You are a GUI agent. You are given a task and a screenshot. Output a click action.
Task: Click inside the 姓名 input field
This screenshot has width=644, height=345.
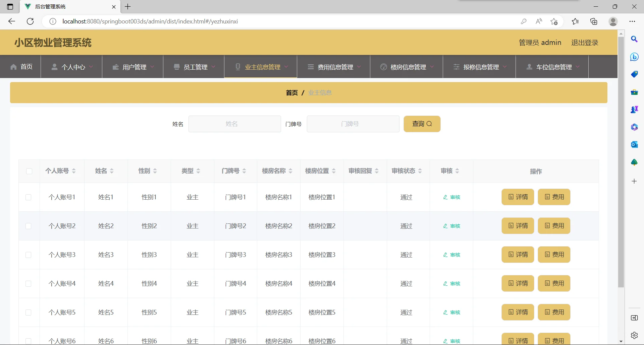pos(234,124)
